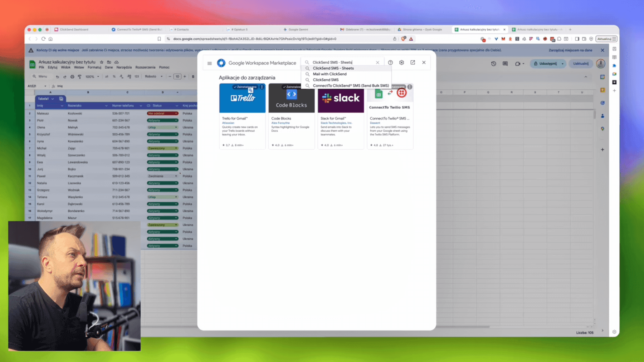
Task: Click the browser address bar URL
Action: (x=255, y=39)
